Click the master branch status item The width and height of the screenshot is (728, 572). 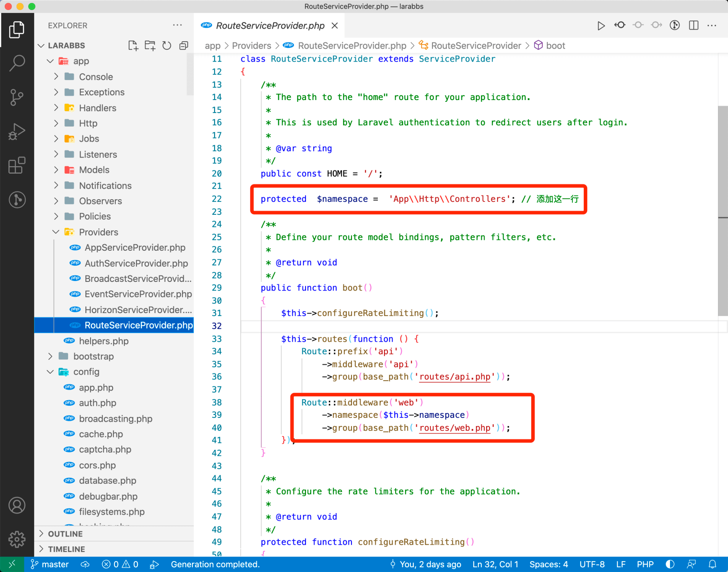tap(49, 564)
